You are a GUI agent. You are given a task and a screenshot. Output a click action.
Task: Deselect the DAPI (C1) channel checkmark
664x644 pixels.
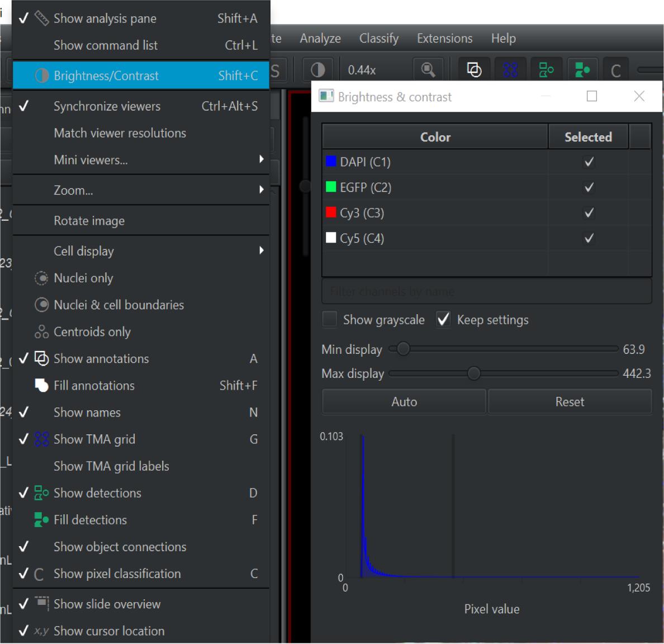(589, 162)
